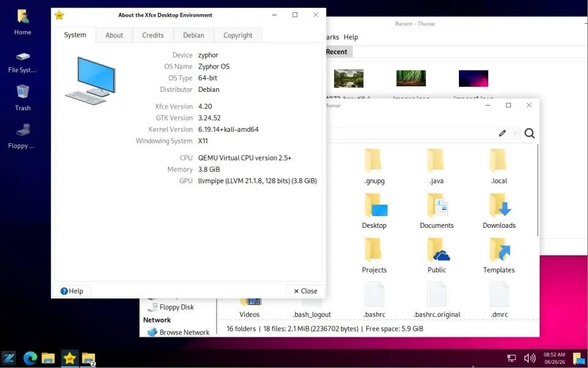Select the .java folder

(x=436, y=167)
